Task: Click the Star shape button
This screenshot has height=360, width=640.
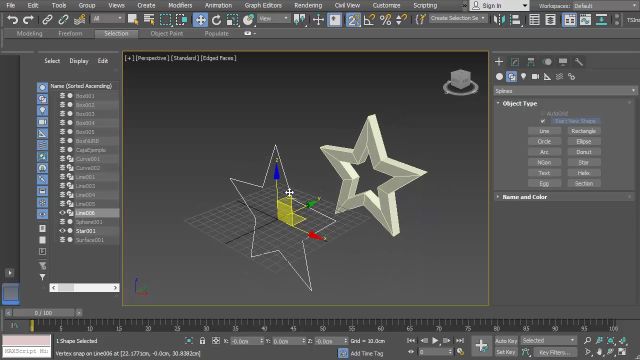Action: pyautogui.click(x=584, y=162)
